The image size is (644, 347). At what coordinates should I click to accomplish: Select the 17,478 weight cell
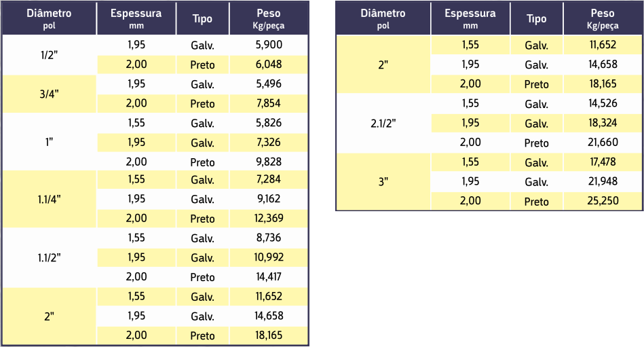click(603, 162)
